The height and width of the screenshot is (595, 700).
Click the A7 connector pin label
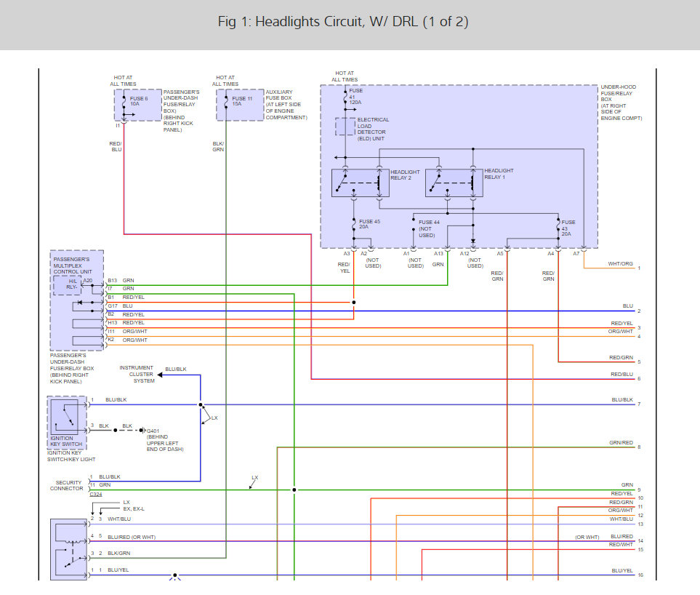[x=576, y=253]
